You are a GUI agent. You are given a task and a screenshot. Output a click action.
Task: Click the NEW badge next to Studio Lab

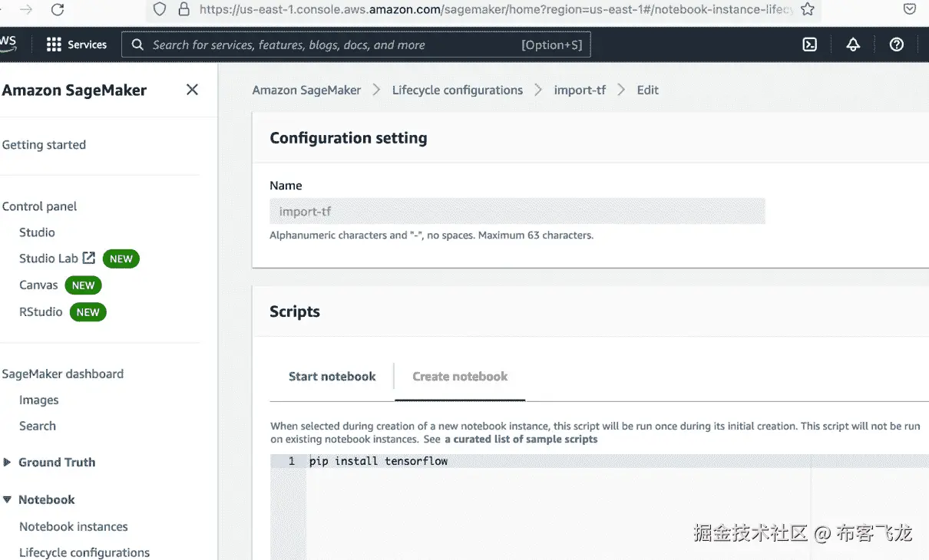(121, 259)
